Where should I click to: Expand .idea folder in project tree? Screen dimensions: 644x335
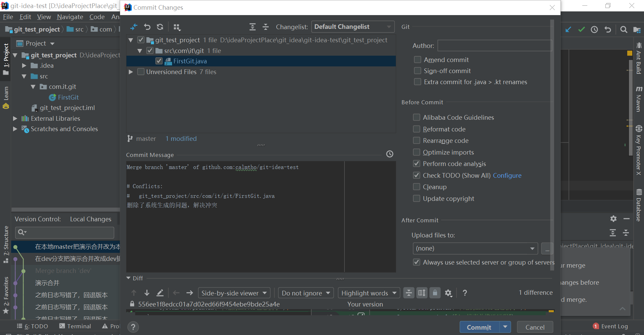[x=24, y=66]
